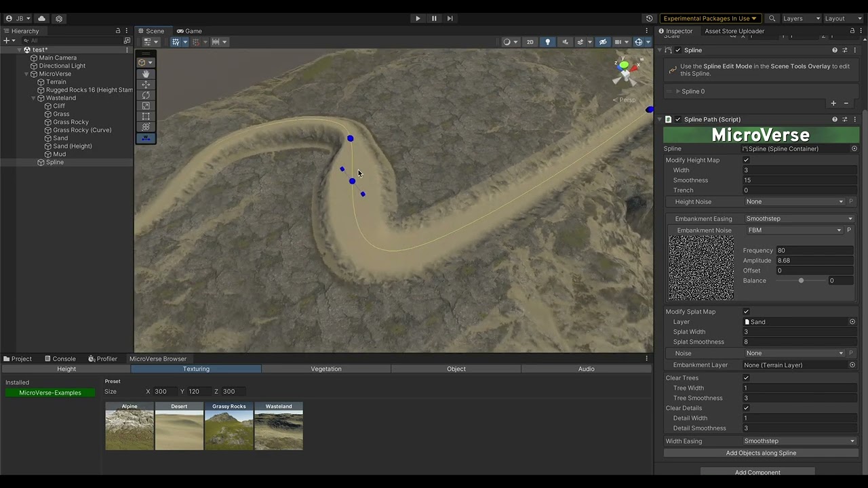Select the Transform tool in scene overlay

click(146, 127)
